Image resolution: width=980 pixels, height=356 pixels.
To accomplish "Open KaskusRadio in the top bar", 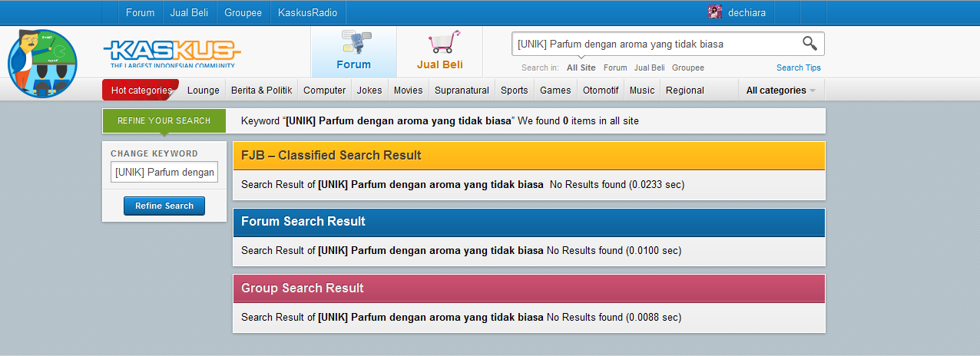I will pyautogui.click(x=307, y=12).
